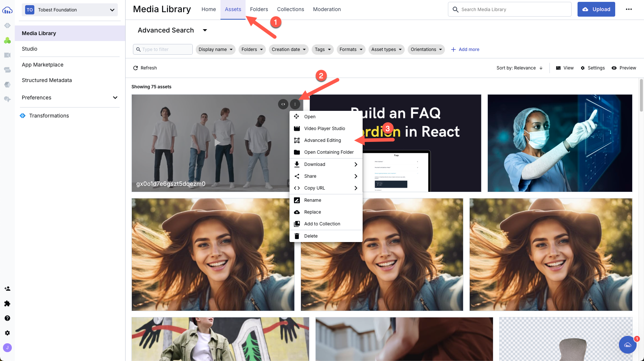Switch to the Home tab
The width and height of the screenshot is (644, 361).
209,9
